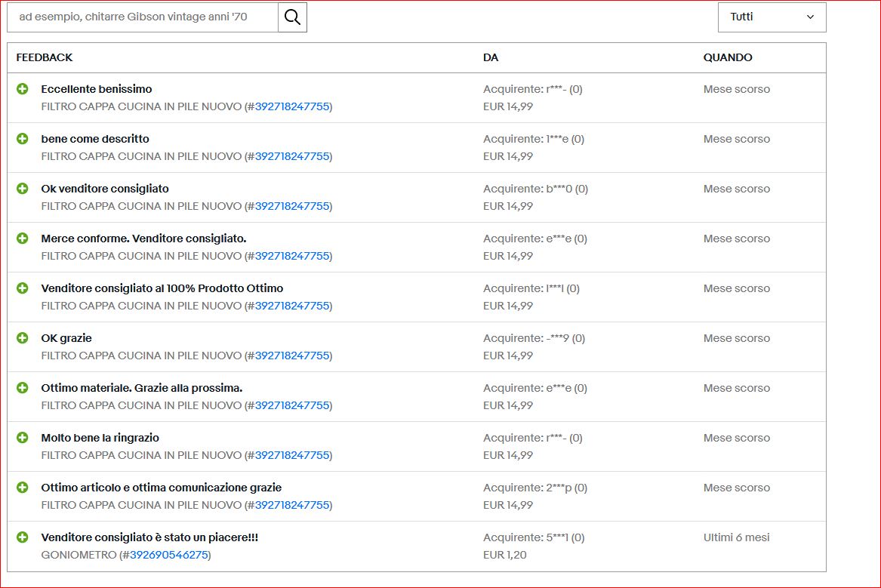881x588 pixels.
Task: Open item link under bene come descritto
Action: coord(292,156)
